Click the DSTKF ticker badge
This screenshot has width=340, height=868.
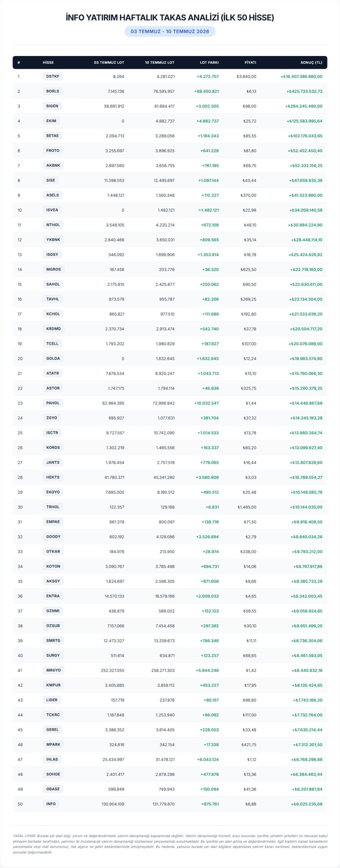(x=53, y=76)
